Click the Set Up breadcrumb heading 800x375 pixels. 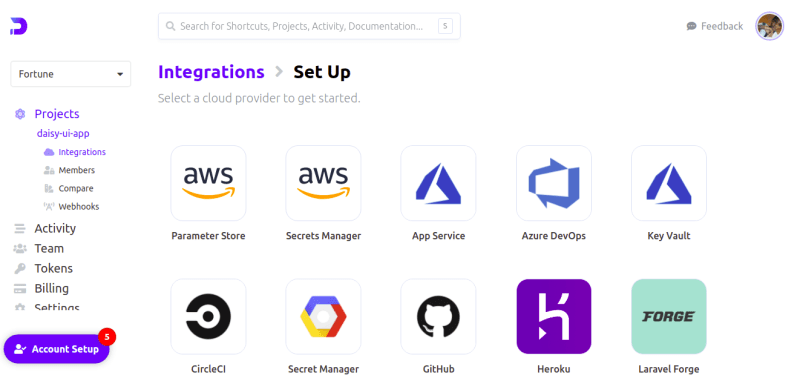click(x=322, y=72)
